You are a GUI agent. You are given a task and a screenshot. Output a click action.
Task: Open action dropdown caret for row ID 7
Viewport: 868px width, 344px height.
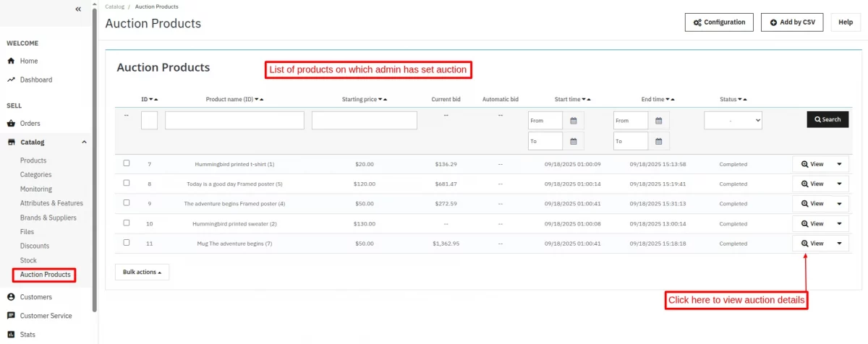point(839,164)
